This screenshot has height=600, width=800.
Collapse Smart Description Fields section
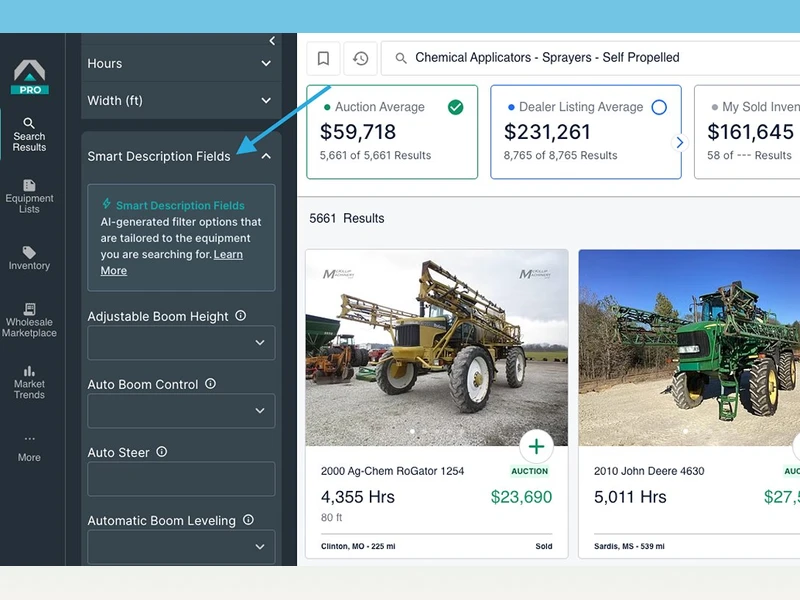[x=266, y=156]
